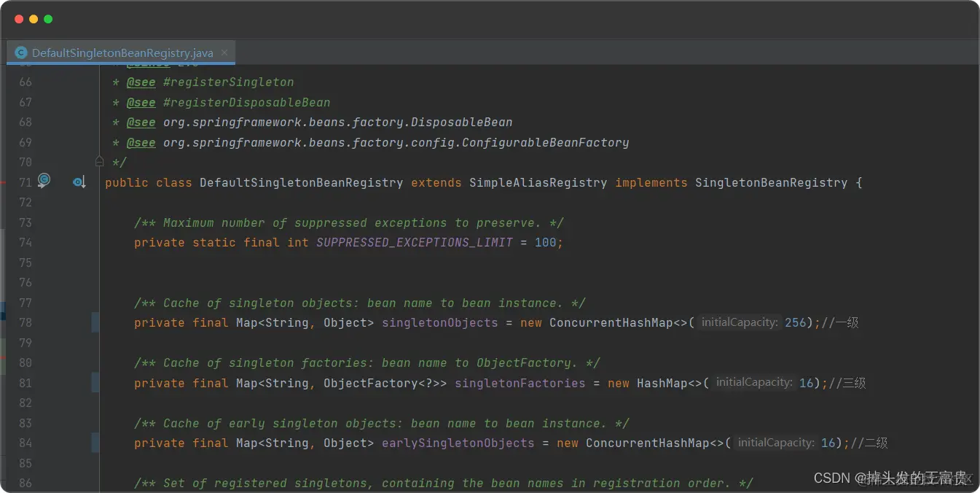Click the 256 capacity value
Screen dimensions: 980x493
pyautogui.click(x=795, y=322)
